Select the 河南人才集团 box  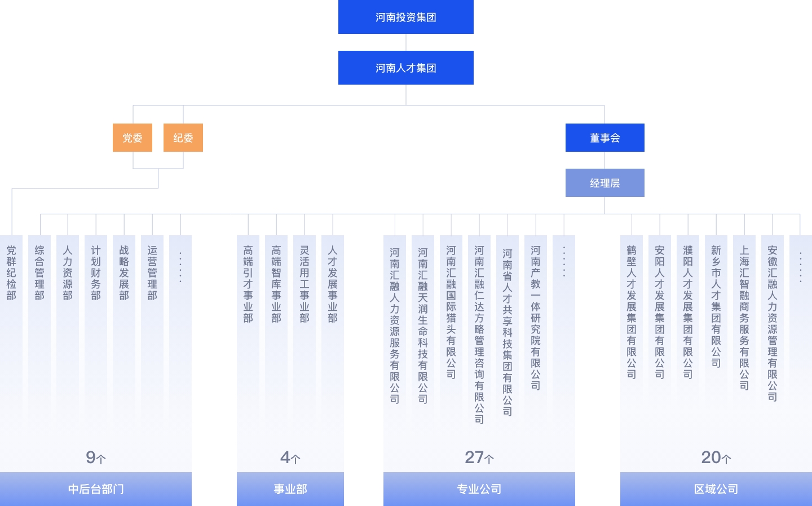405,68
